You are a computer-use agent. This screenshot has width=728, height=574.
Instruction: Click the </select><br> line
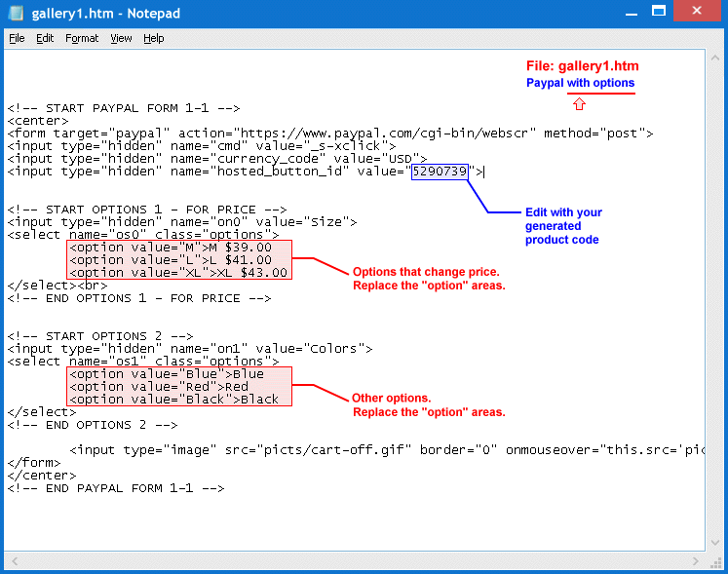[x=57, y=286]
